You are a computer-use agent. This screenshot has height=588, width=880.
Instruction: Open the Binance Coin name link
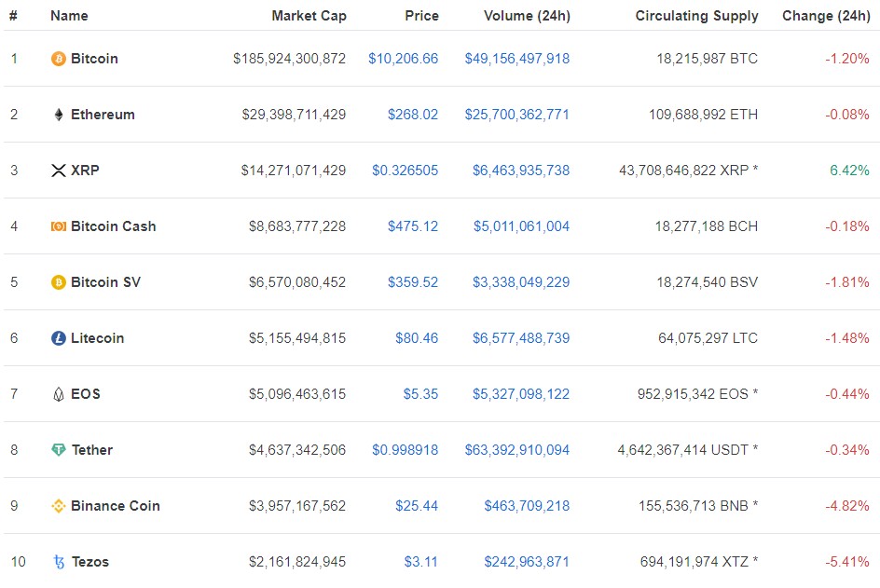(x=116, y=506)
